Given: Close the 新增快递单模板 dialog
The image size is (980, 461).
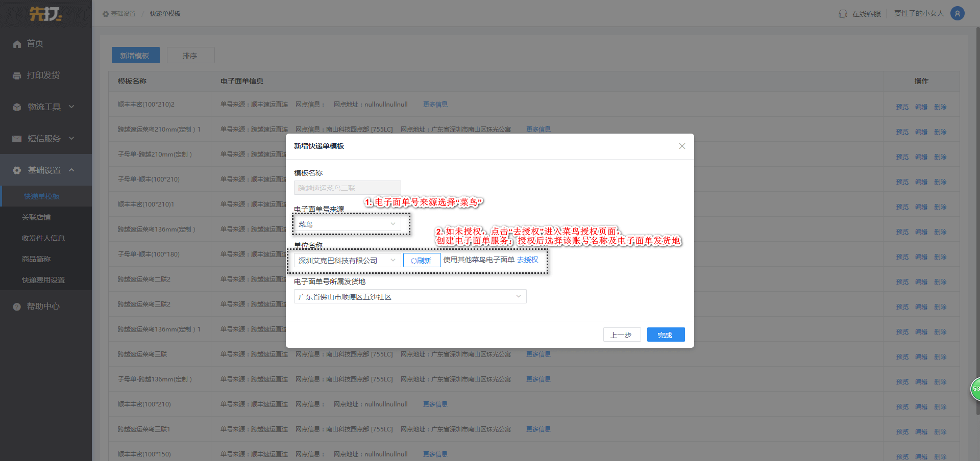Looking at the screenshot, I should (x=682, y=146).
